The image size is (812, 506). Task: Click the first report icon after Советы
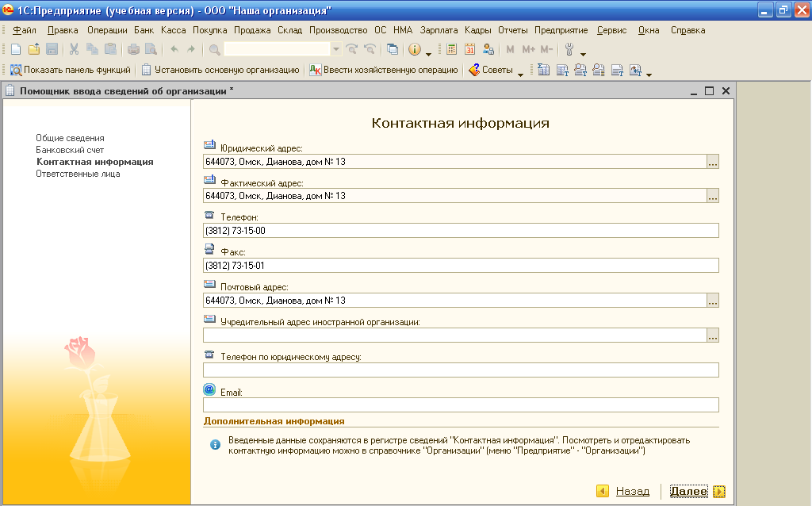(x=543, y=70)
